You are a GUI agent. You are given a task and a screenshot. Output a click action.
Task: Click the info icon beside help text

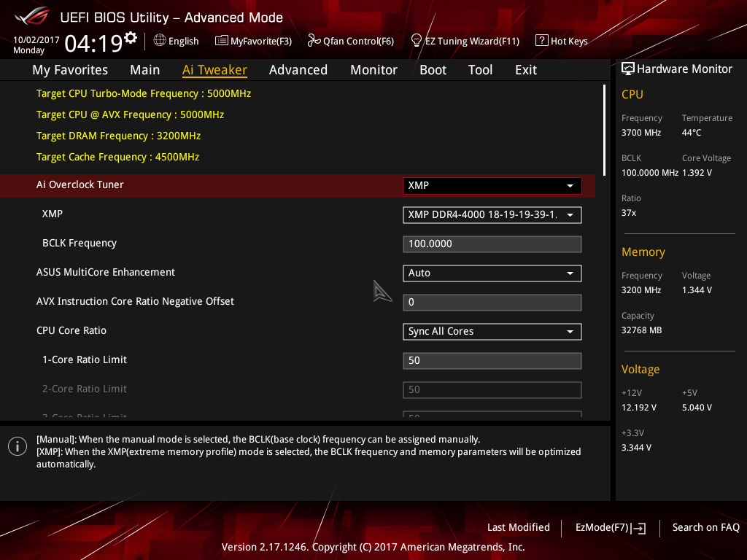point(18,446)
